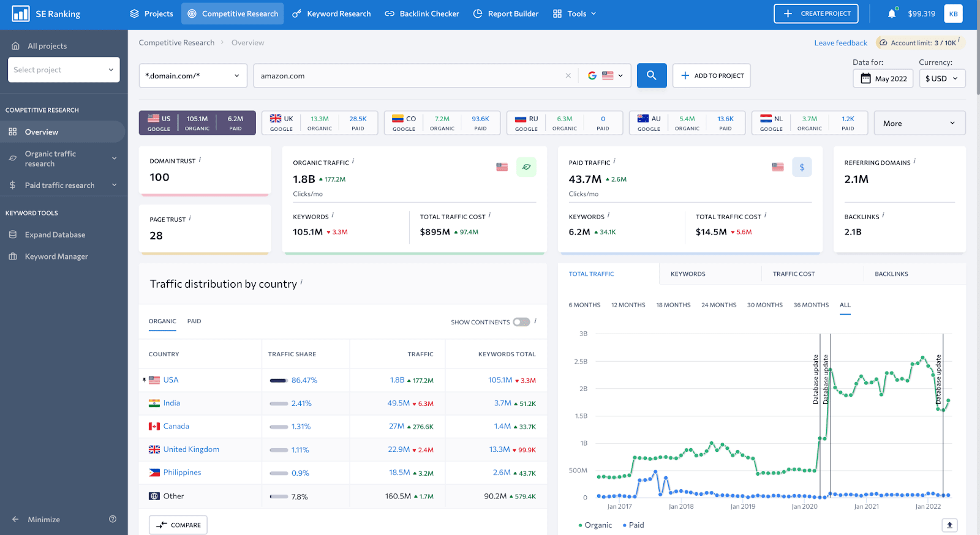
Task: Click the SE Ranking logo icon
Action: (21, 13)
